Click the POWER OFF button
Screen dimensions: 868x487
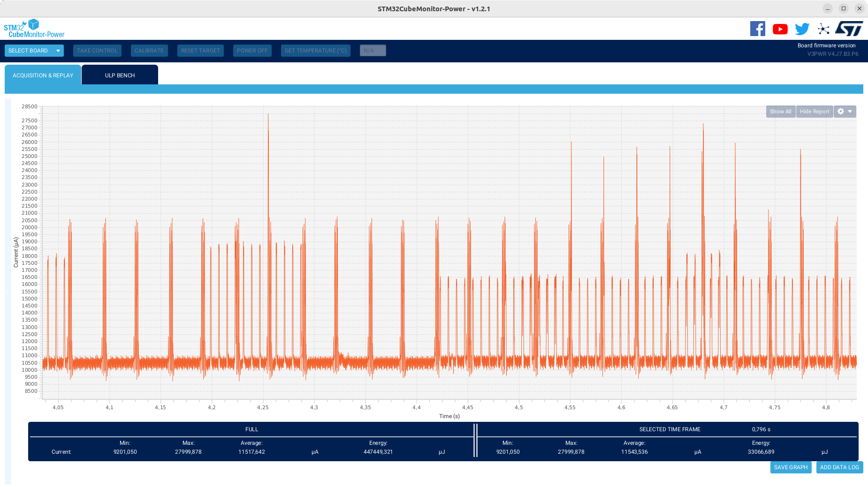[252, 51]
